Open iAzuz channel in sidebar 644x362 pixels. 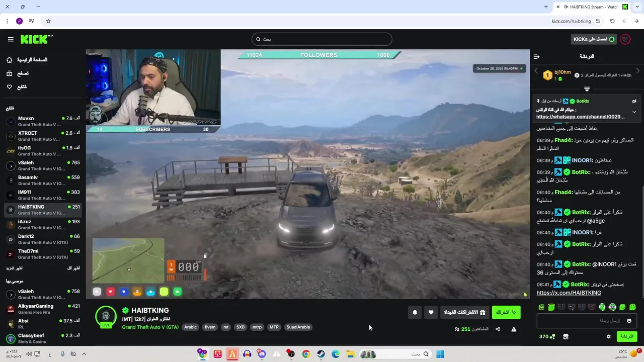pos(43,225)
